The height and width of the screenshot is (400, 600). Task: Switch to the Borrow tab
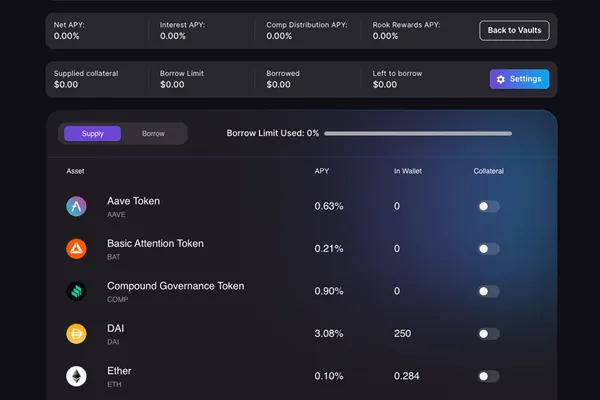153,134
